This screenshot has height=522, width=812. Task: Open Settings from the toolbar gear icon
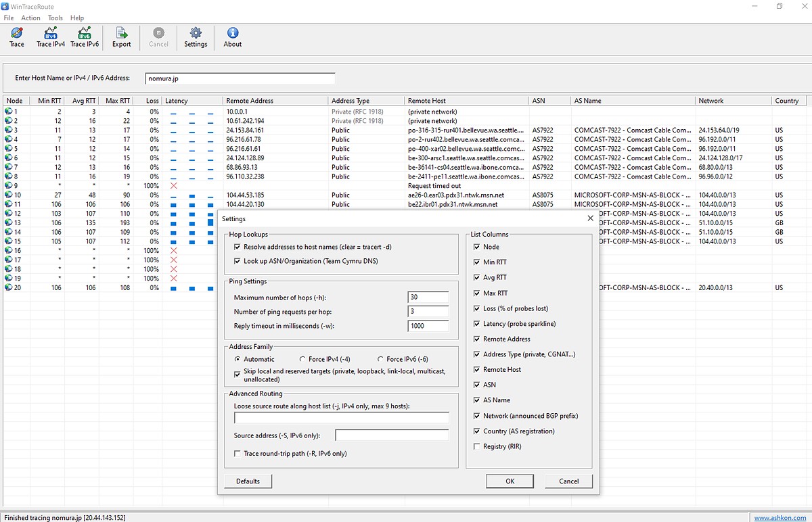coord(196,37)
